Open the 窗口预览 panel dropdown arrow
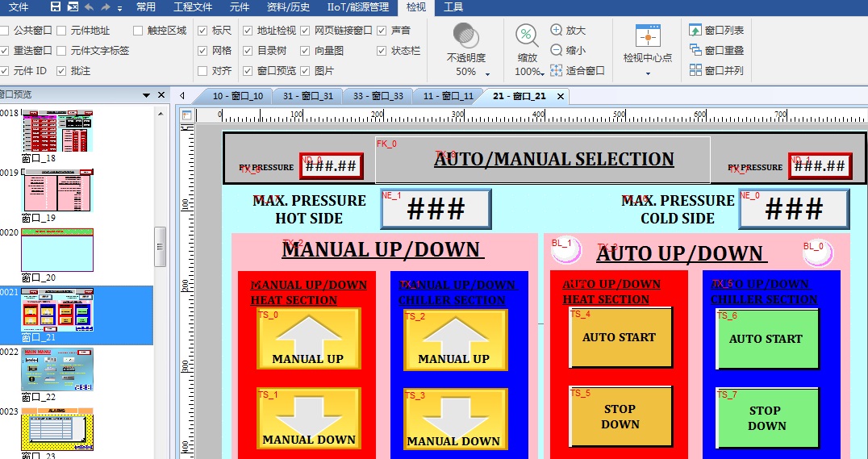This screenshot has width=868, height=459. 147,95
